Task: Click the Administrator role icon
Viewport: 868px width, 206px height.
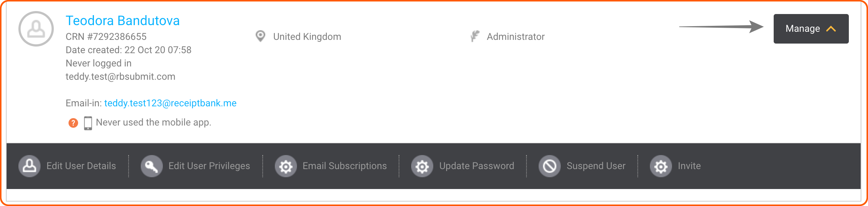Action: pyautogui.click(x=475, y=36)
